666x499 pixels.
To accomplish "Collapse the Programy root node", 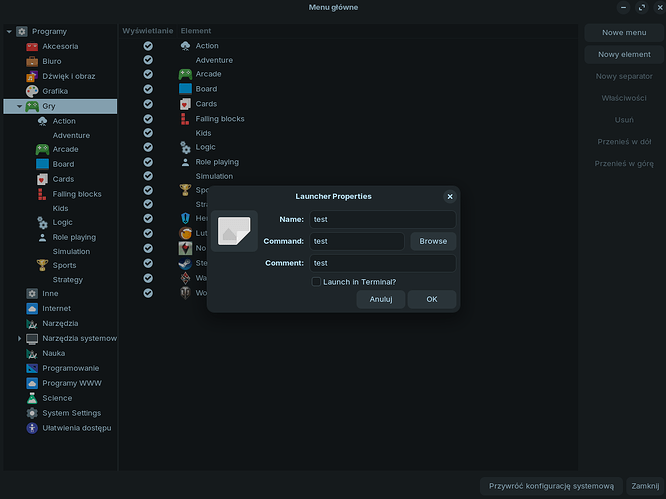I will point(9,32).
